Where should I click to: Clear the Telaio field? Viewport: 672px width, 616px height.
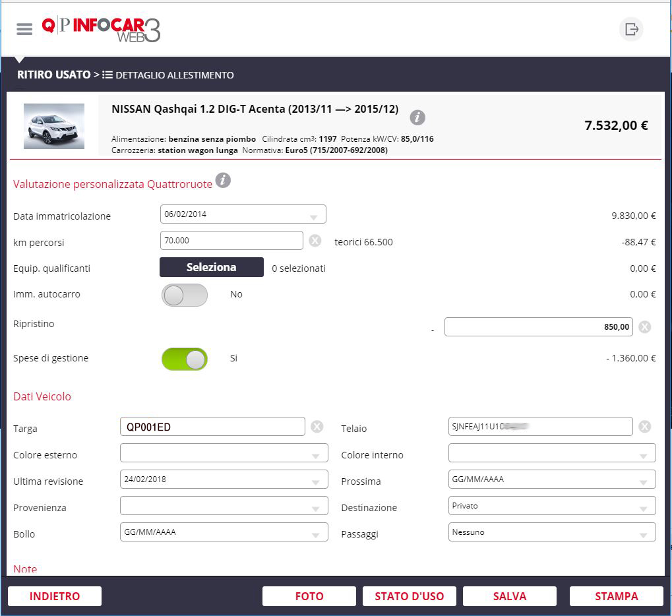[644, 427]
